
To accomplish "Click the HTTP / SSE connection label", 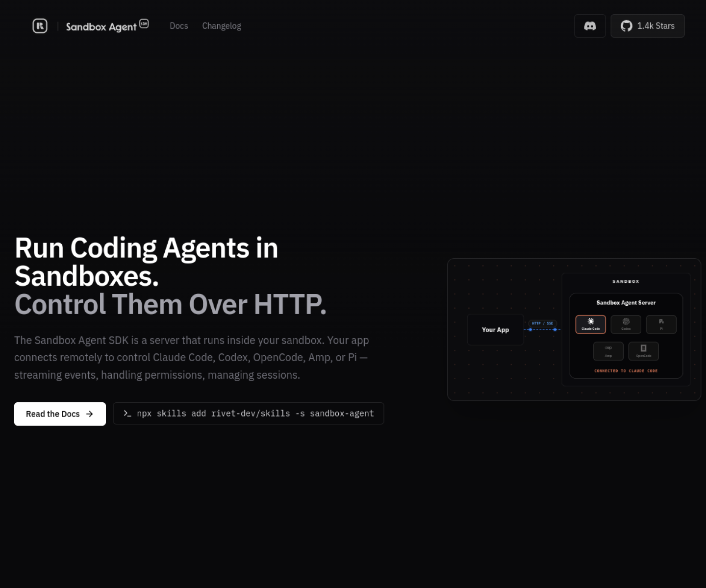I will [543, 323].
